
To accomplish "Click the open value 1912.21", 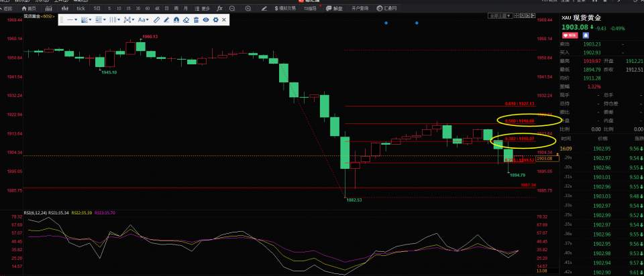I will [635, 61].
